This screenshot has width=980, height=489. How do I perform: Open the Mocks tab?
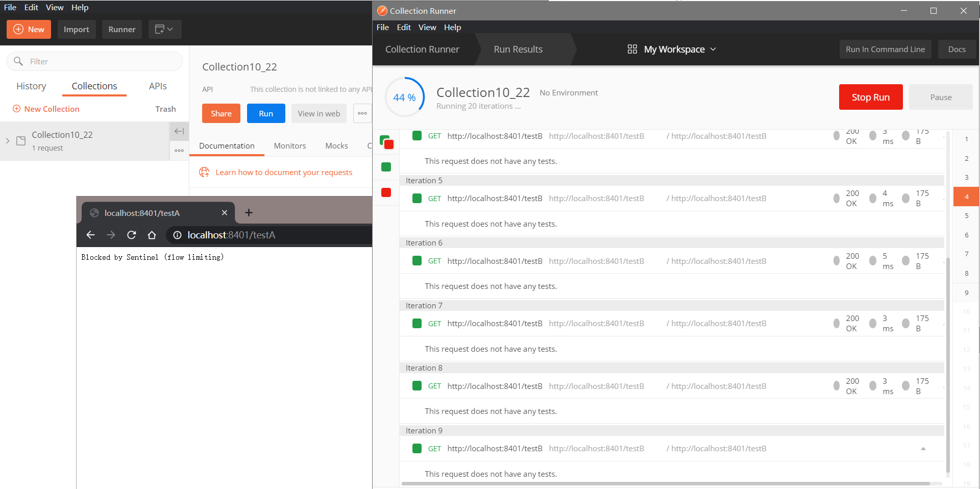click(336, 145)
